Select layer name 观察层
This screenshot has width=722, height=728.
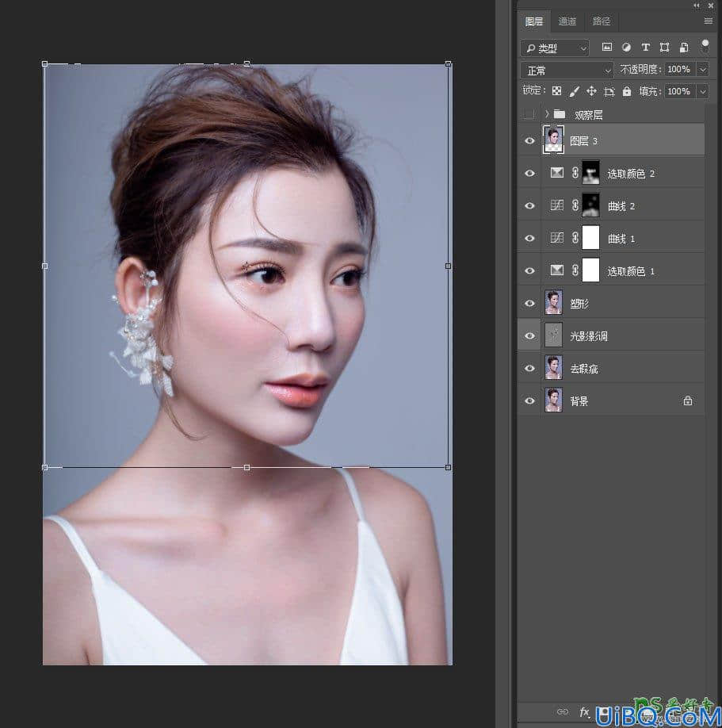588,115
